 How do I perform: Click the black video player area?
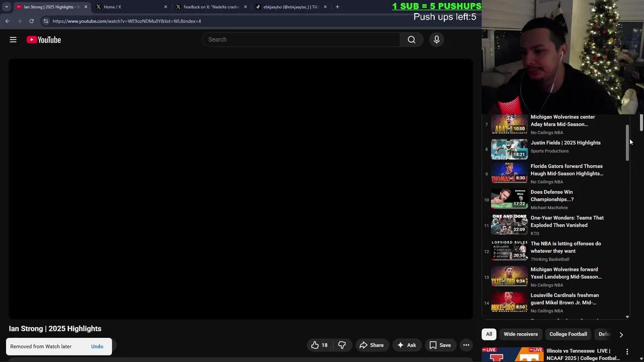(x=240, y=189)
